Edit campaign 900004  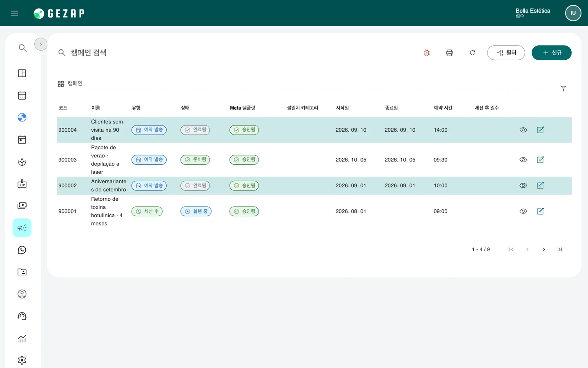point(540,130)
